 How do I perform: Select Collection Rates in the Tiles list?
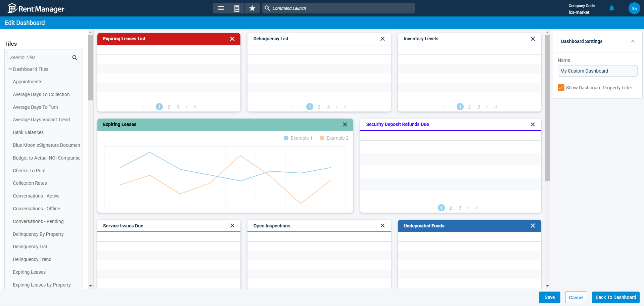coord(30,183)
